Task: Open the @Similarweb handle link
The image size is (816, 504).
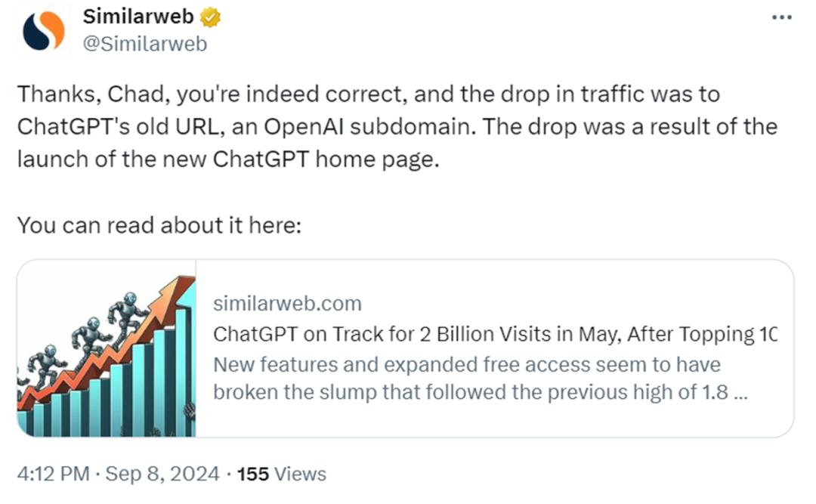Action: click(x=144, y=44)
